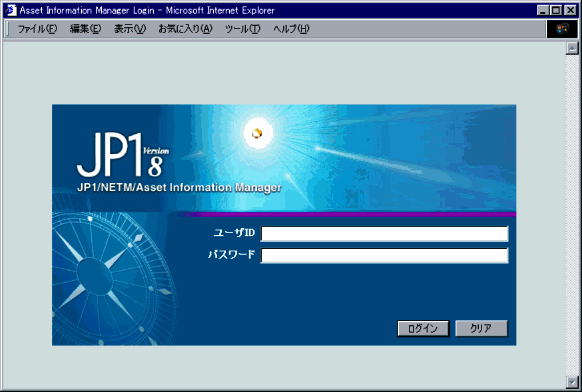The image size is (582, 392).
Task: Close the Internet Explorer window
Action: [570, 10]
